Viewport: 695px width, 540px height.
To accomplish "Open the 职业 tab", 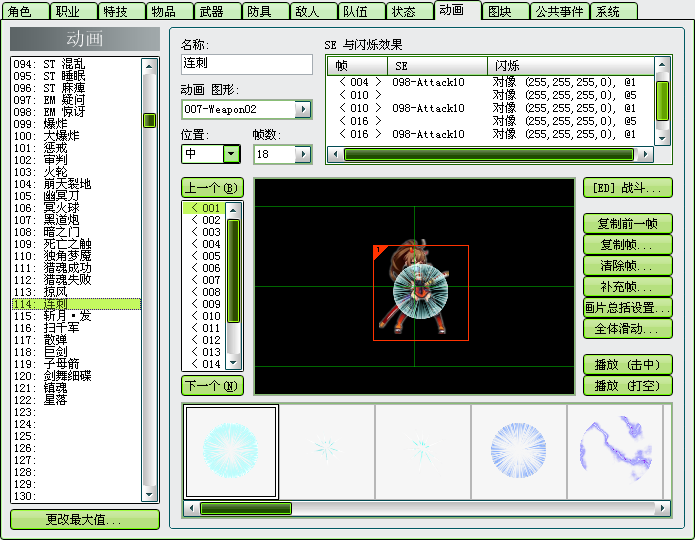I will point(73,11).
